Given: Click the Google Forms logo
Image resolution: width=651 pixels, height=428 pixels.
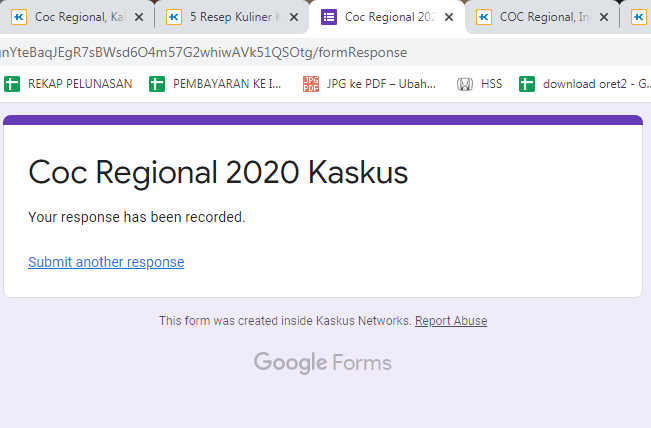Looking at the screenshot, I should 323,363.
